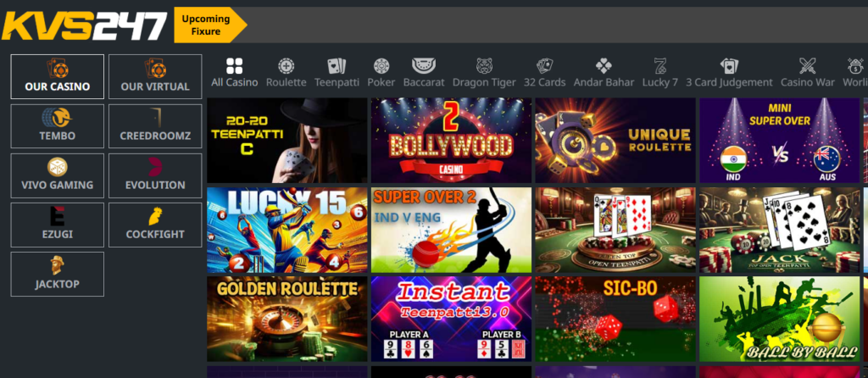Open the Creedroomz provider tile
Viewport: 868px width, 378px height.
point(155,126)
